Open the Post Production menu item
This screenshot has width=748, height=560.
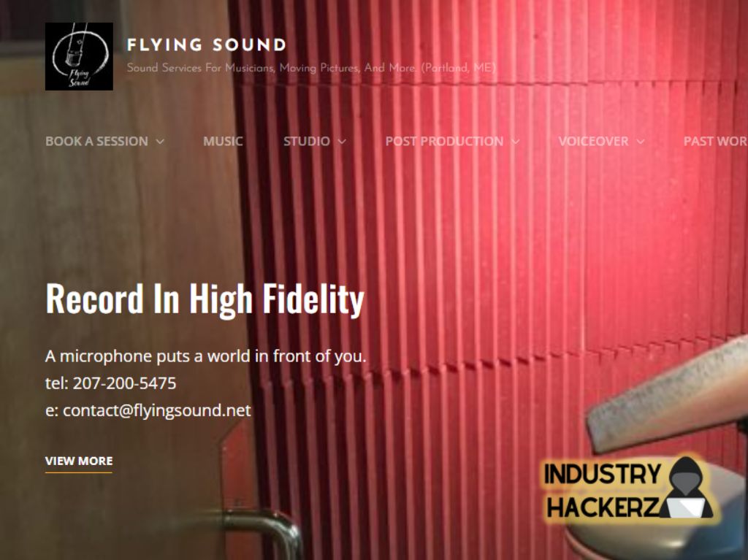444,141
